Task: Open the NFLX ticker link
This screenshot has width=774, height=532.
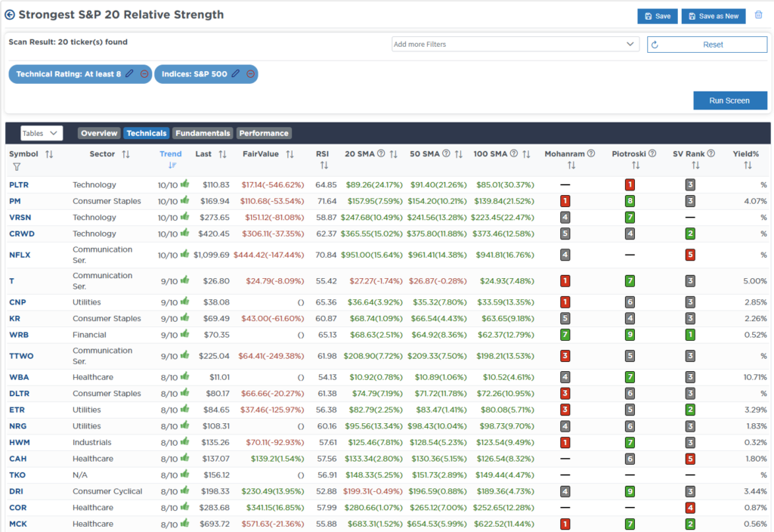Action: (x=20, y=255)
